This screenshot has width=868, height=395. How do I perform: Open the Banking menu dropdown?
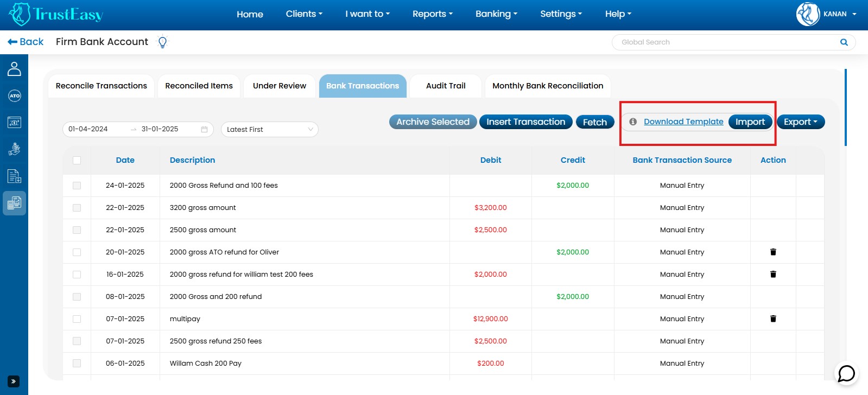[x=496, y=14]
